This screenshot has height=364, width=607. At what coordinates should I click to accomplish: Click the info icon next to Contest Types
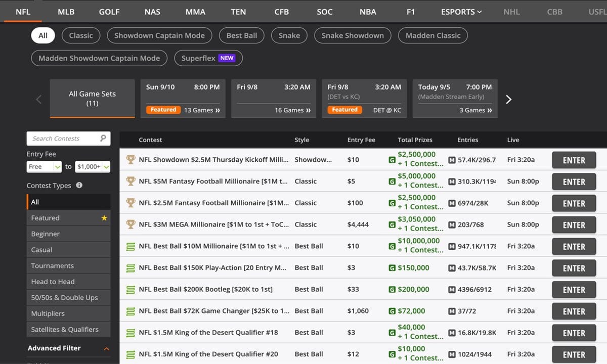[79, 185]
